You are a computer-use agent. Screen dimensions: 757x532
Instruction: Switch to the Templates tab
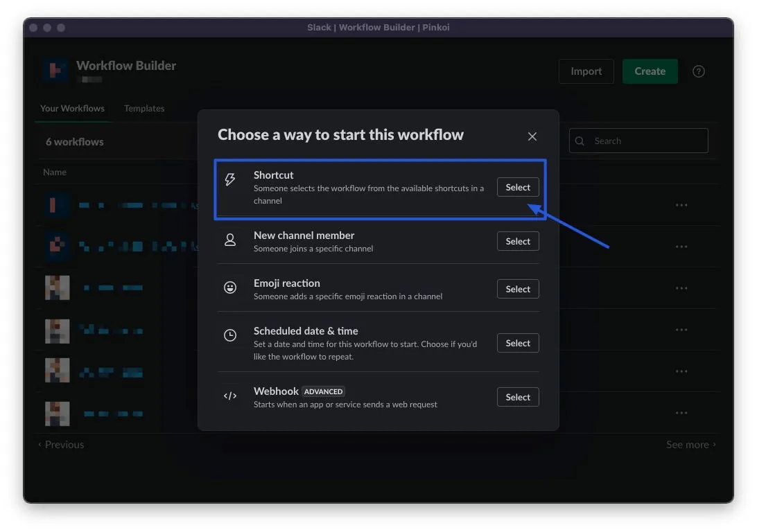144,109
